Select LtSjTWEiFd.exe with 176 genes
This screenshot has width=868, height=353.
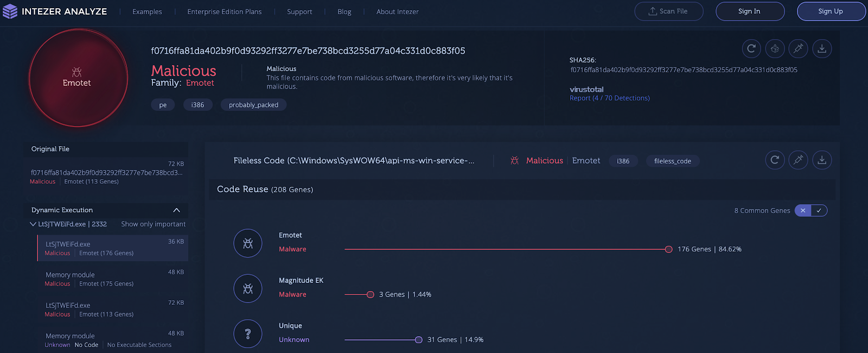(x=113, y=248)
